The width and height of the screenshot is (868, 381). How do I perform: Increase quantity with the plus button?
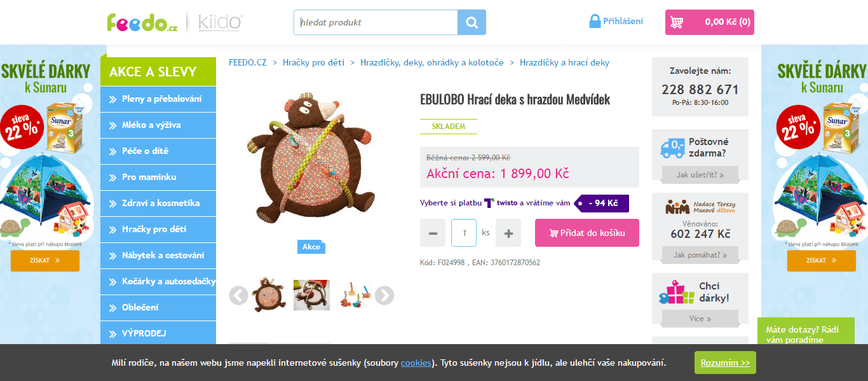coord(508,233)
